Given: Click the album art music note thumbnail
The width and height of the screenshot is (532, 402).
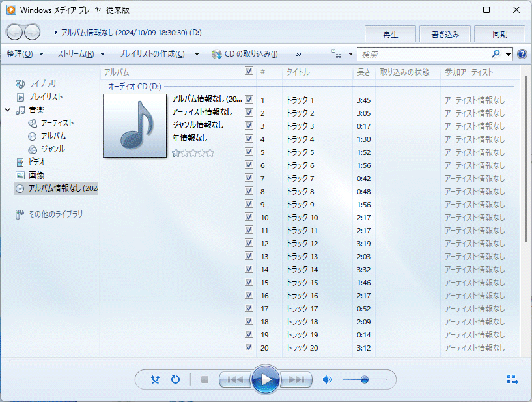Looking at the screenshot, I should tap(135, 126).
